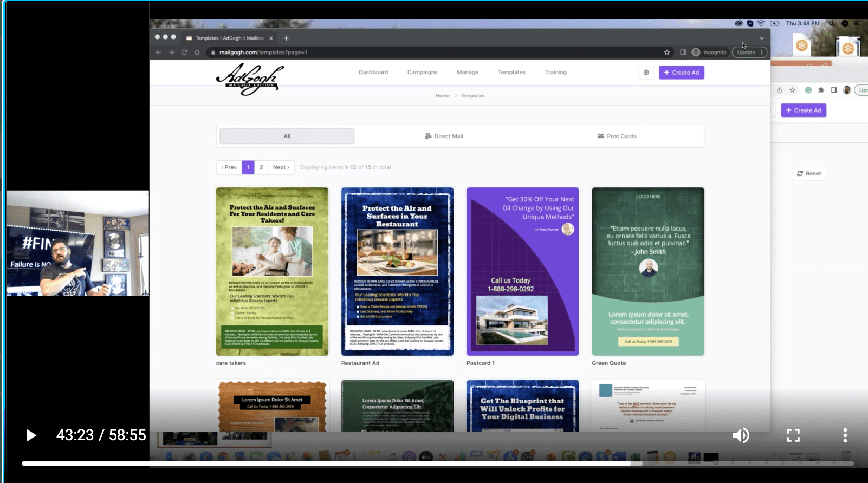Open the Dashboard menu
This screenshot has height=483, width=868.
(373, 73)
